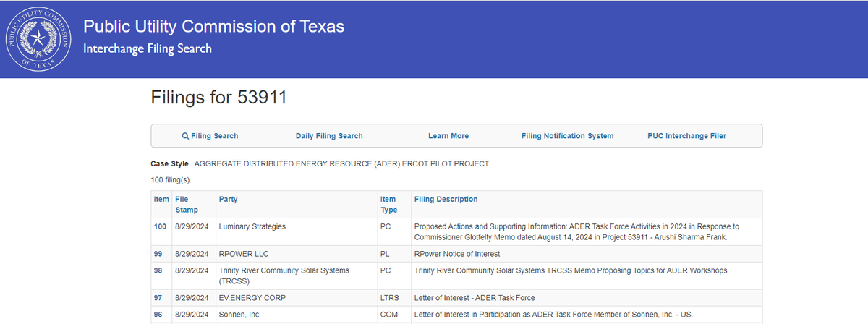This screenshot has height=324, width=868.
Task: Select the Filing Description column header
Action: click(x=446, y=199)
